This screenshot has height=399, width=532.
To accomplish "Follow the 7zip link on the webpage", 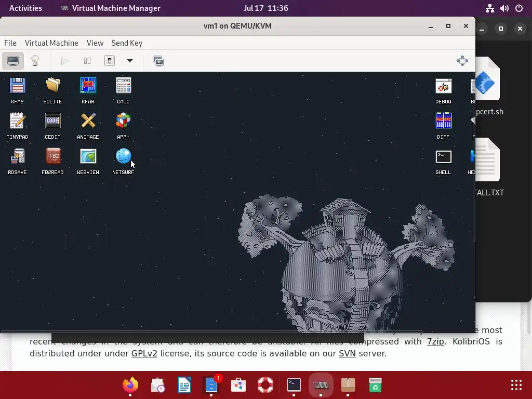I will pyautogui.click(x=435, y=342).
